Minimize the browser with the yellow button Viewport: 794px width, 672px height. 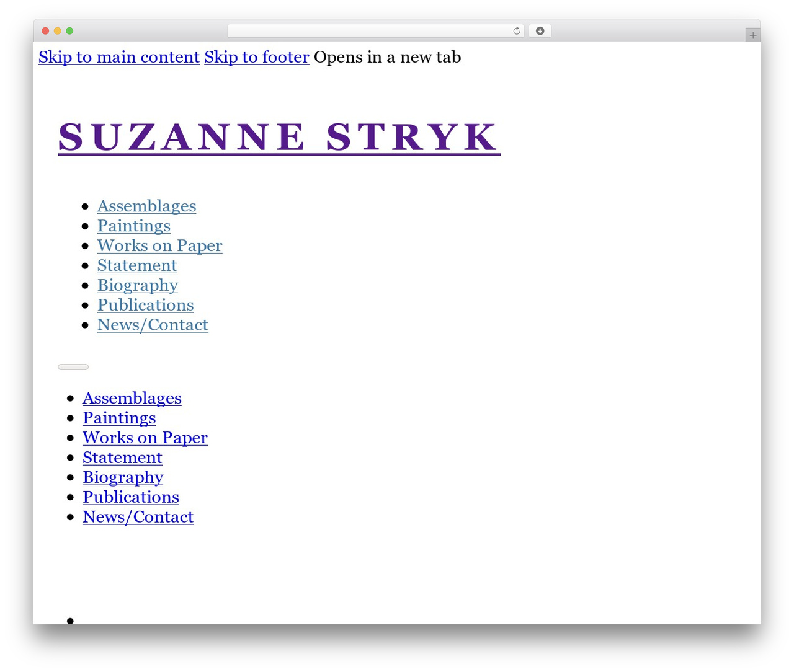[58, 31]
